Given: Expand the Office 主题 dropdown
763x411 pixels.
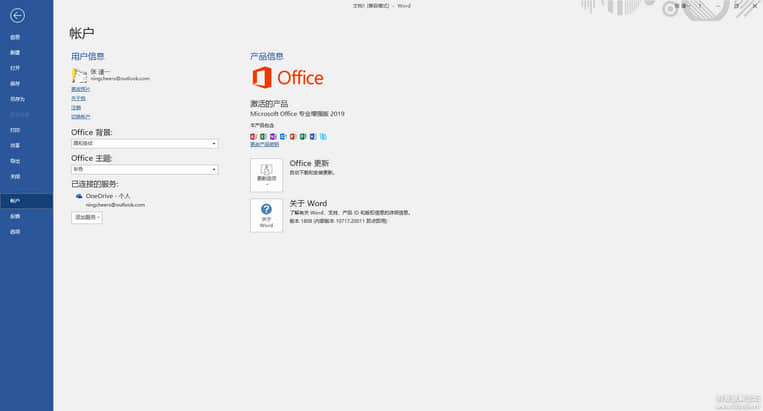Looking at the screenshot, I should (145, 170).
